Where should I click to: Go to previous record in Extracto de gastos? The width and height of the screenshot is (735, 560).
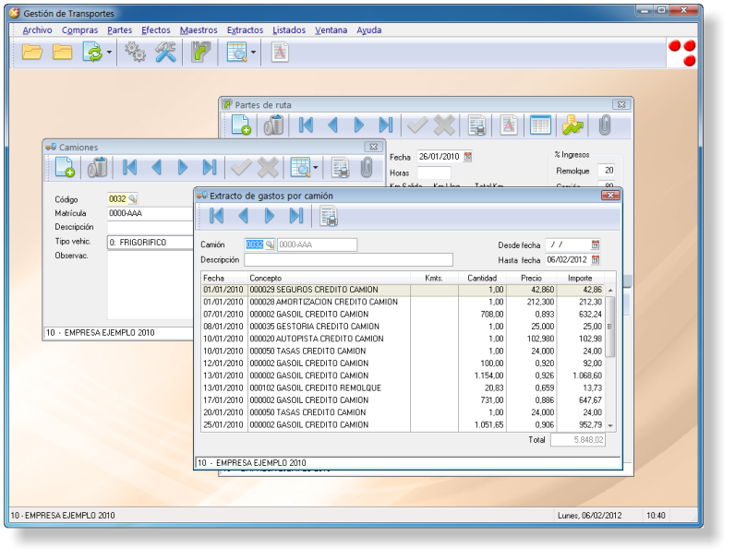(243, 216)
